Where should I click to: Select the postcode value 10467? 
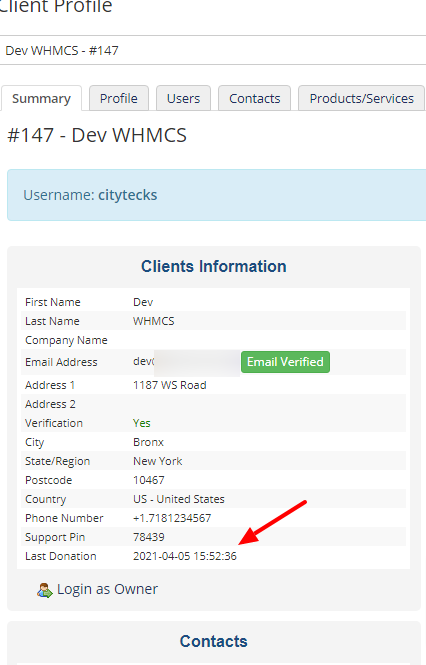click(149, 480)
